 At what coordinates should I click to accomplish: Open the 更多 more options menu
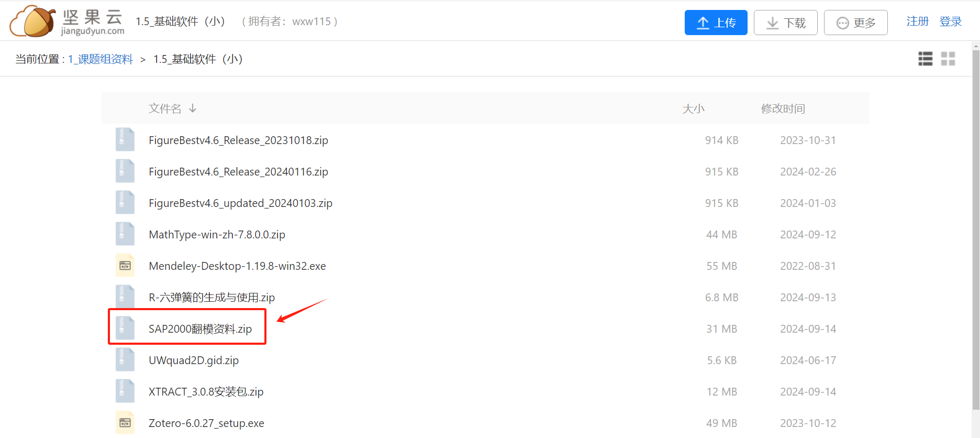coord(855,23)
